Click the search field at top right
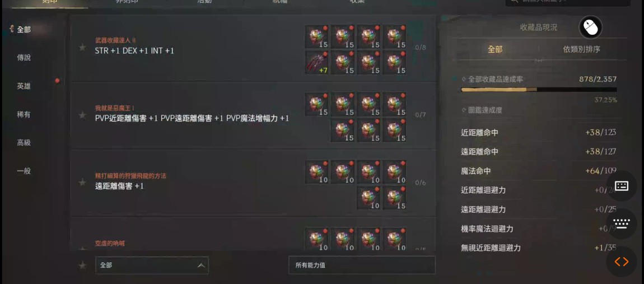This screenshot has height=284, width=644. coord(568,2)
